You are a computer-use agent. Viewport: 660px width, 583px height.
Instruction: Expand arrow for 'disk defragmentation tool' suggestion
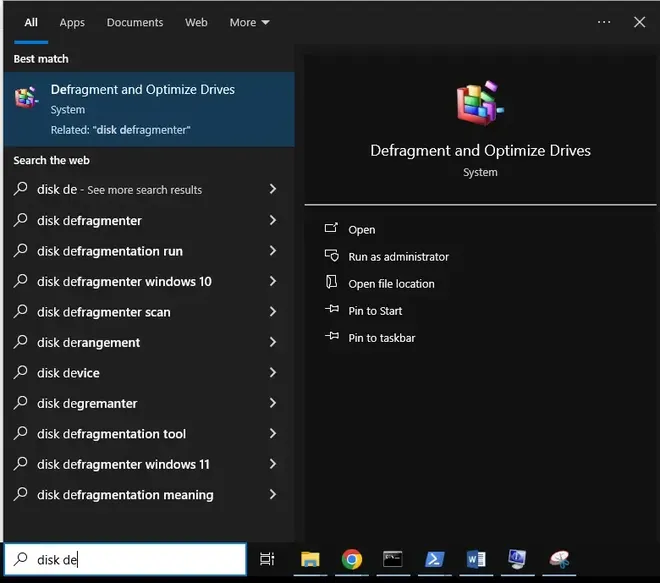tap(273, 434)
